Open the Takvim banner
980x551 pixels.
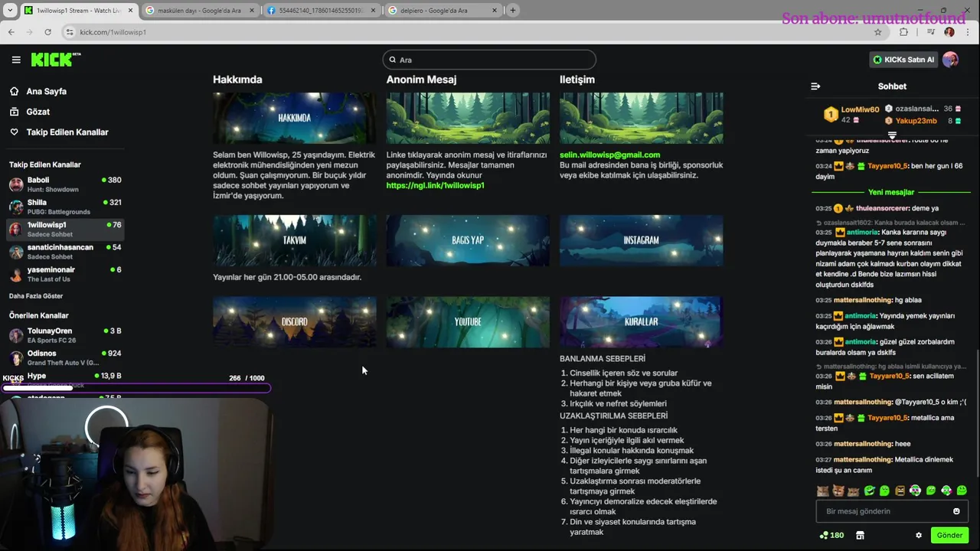[294, 240]
